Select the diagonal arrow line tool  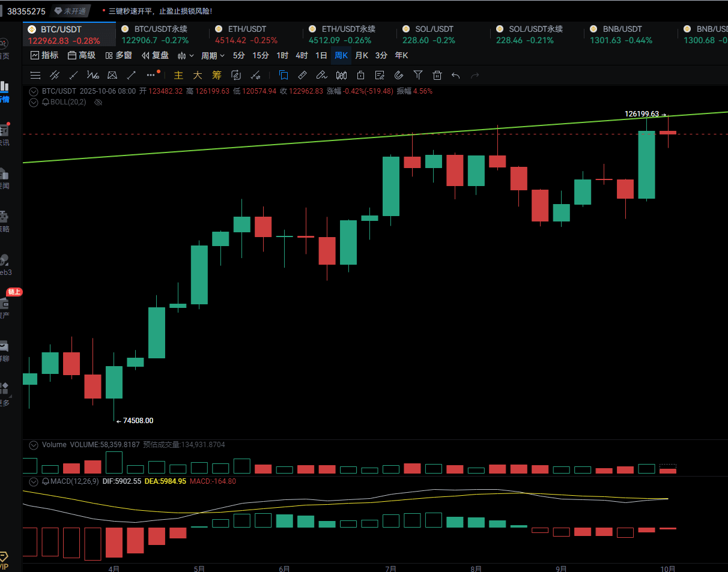coord(131,75)
